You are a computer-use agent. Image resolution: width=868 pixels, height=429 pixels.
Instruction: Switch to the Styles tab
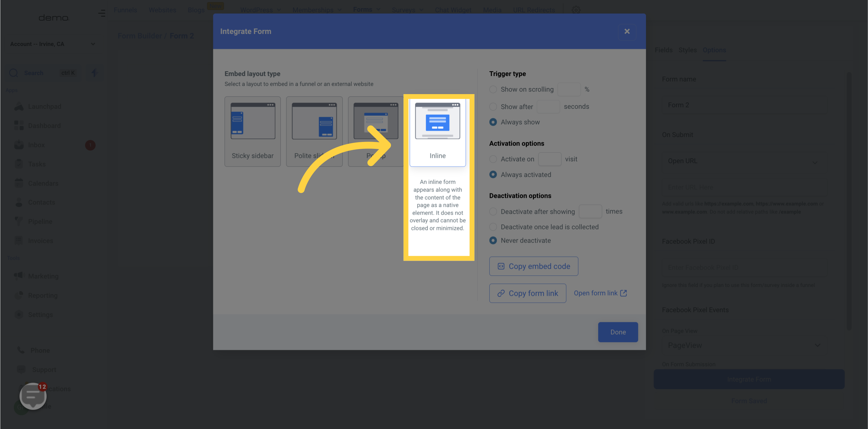[x=687, y=50]
